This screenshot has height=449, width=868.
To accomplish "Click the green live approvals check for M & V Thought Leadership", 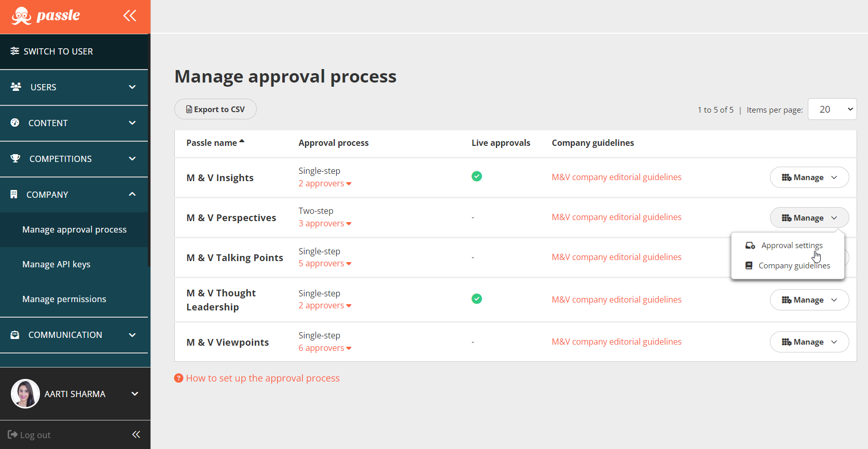I will (x=477, y=299).
